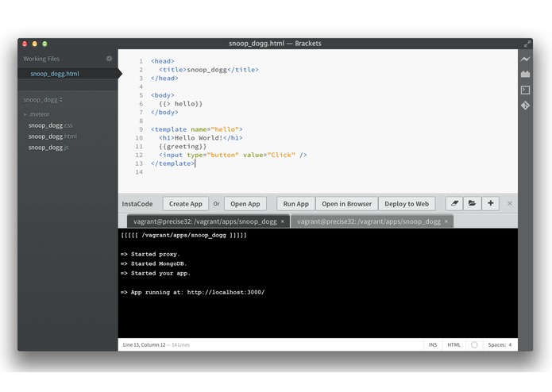
Task: Click open-folder icon in InstaCode bar
Action: pyautogui.click(x=472, y=204)
